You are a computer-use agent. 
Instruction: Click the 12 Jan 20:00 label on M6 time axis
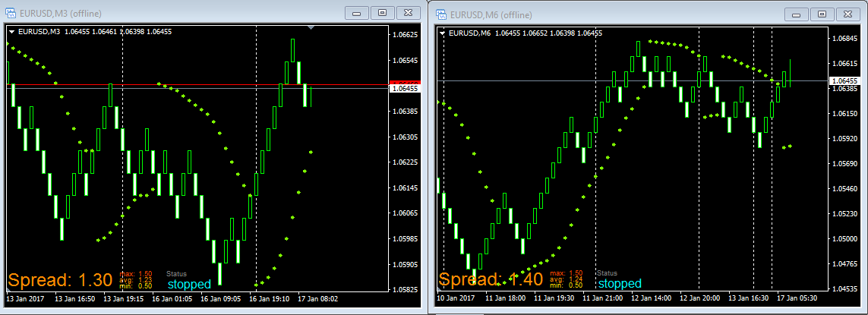[x=700, y=298]
